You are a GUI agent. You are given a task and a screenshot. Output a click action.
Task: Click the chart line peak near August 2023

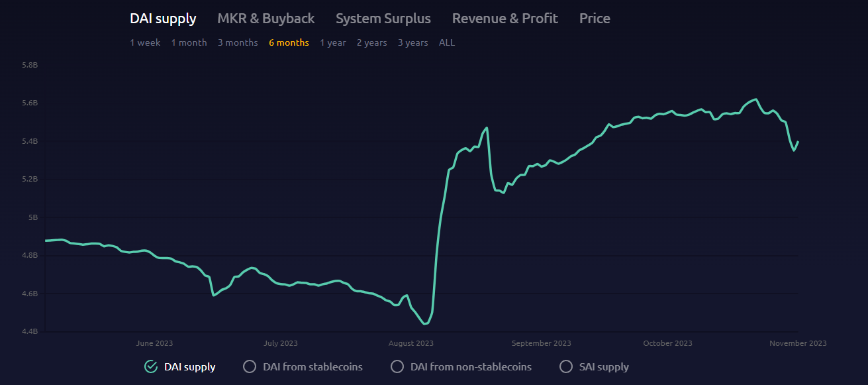[x=487, y=128]
